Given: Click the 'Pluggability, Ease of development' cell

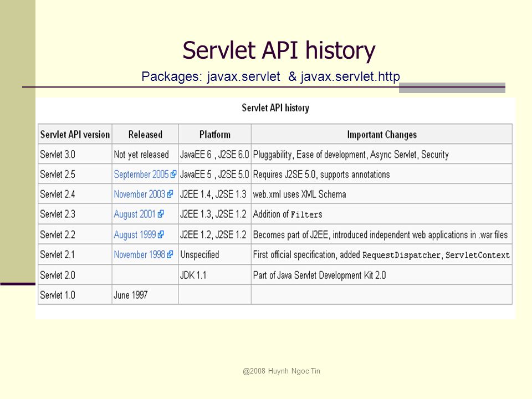Looking at the screenshot, I should click(x=382, y=155).
